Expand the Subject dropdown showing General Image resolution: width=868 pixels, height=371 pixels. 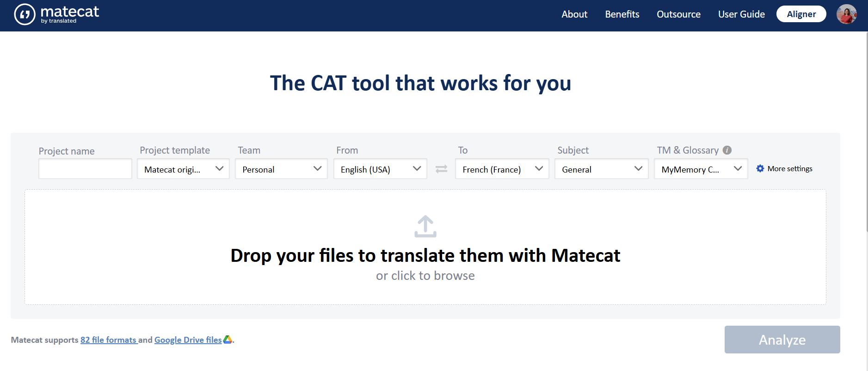point(601,169)
